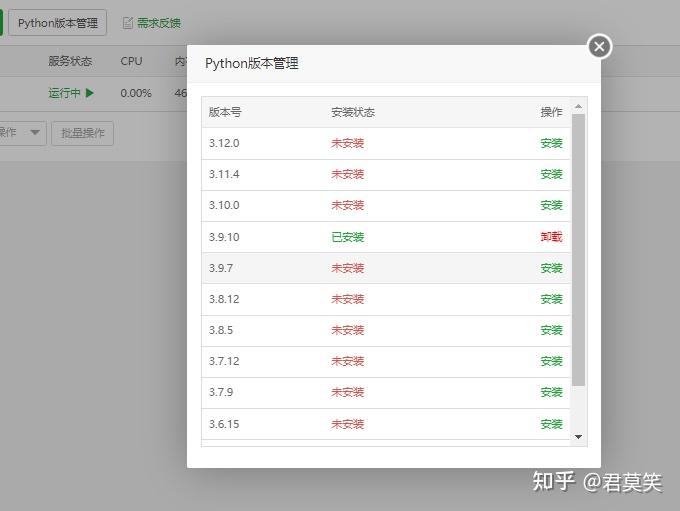Install Python version 3.8.12
680x511 pixels.
pyautogui.click(x=551, y=299)
